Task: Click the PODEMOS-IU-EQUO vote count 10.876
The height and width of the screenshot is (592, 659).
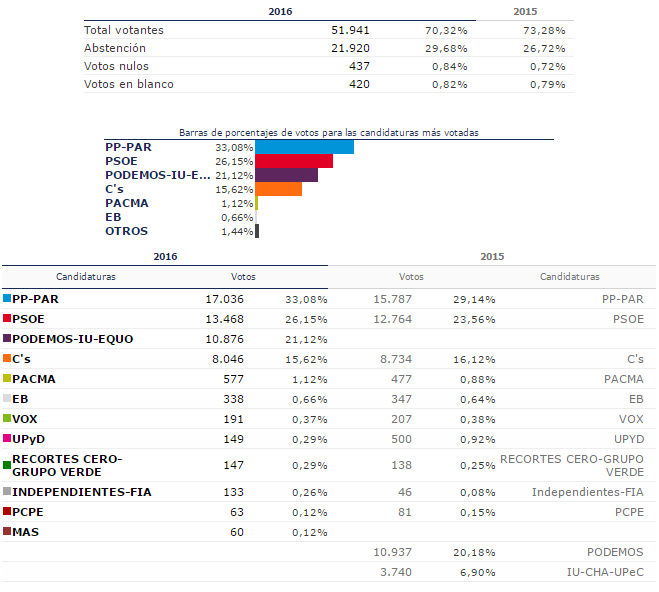Action: point(224,339)
